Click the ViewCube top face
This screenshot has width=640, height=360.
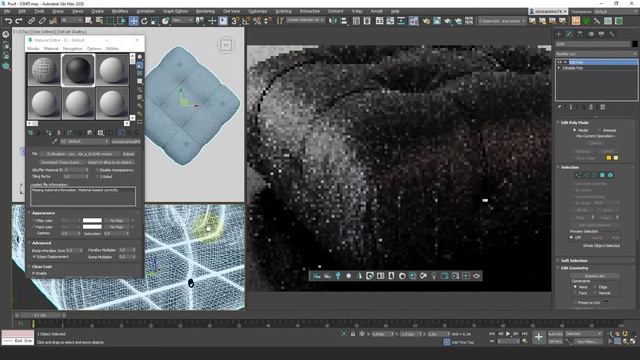(x=226, y=45)
